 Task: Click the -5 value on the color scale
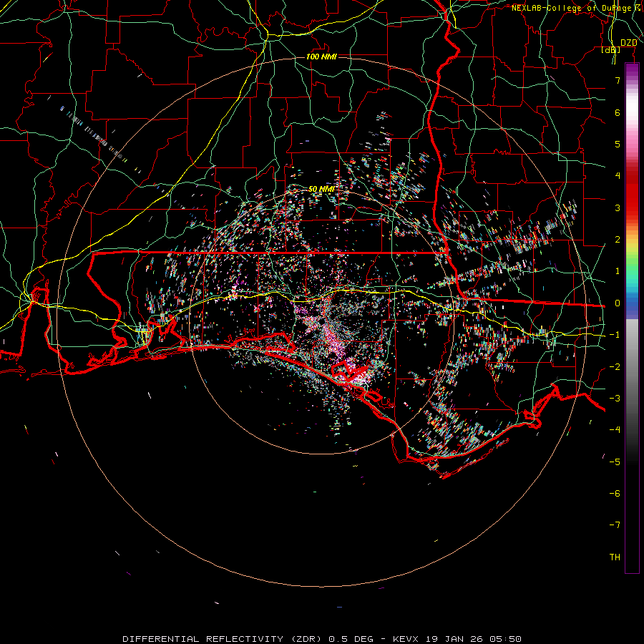615,462
